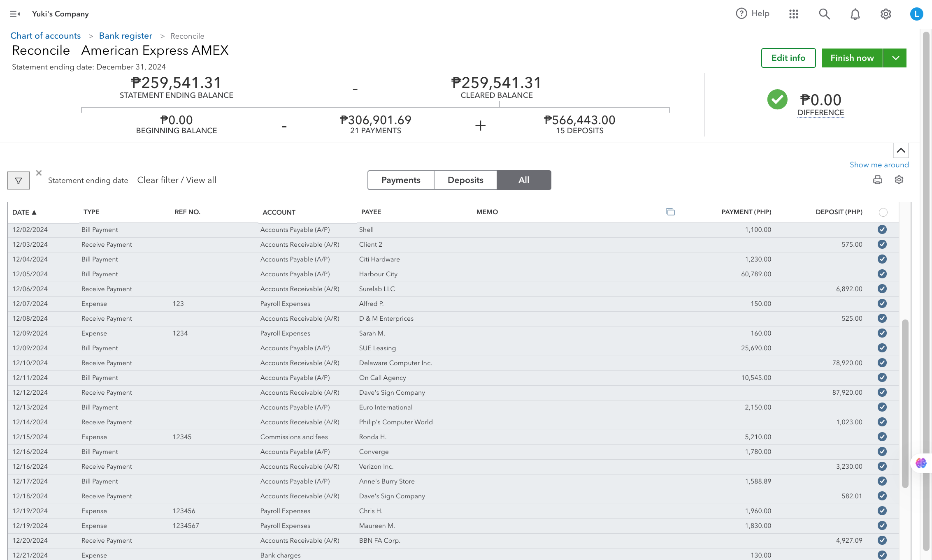Open the Bank register breadcrumb link
This screenshot has width=932, height=560.
coord(126,36)
